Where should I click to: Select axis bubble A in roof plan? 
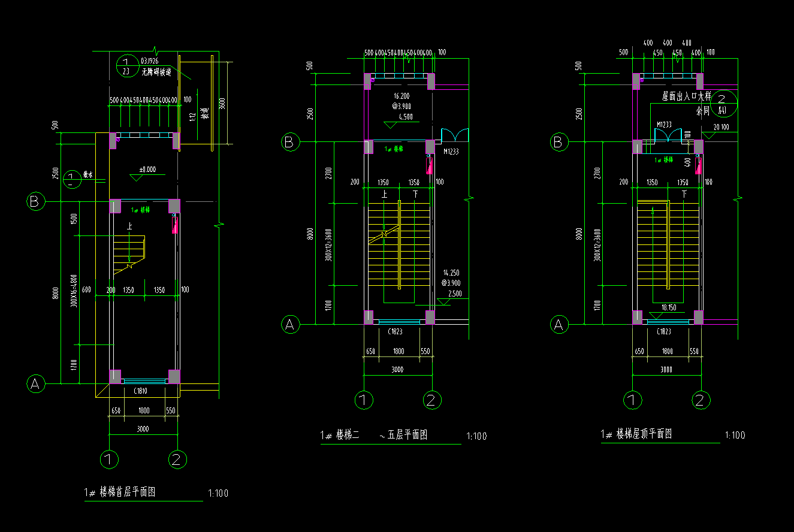pos(559,325)
